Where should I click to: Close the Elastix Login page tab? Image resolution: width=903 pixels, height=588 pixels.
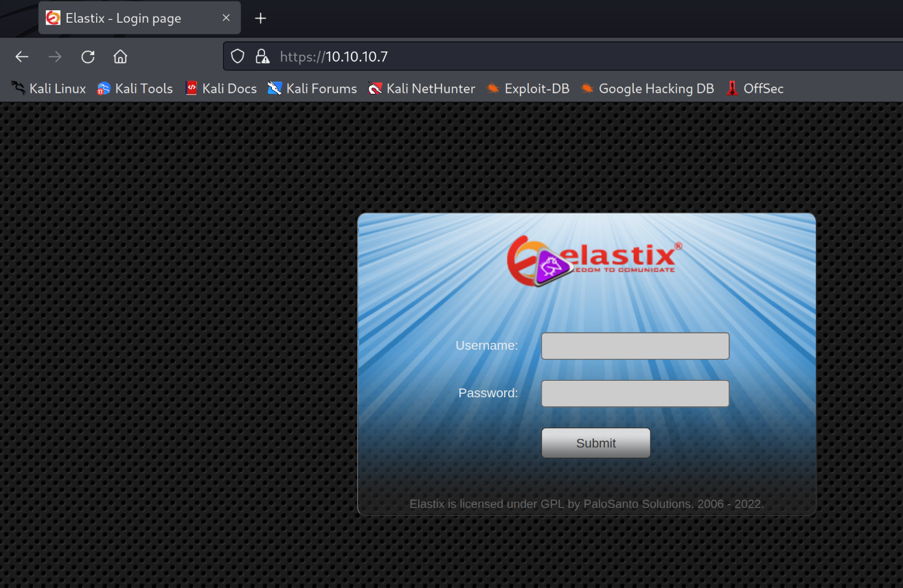[226, 18]
